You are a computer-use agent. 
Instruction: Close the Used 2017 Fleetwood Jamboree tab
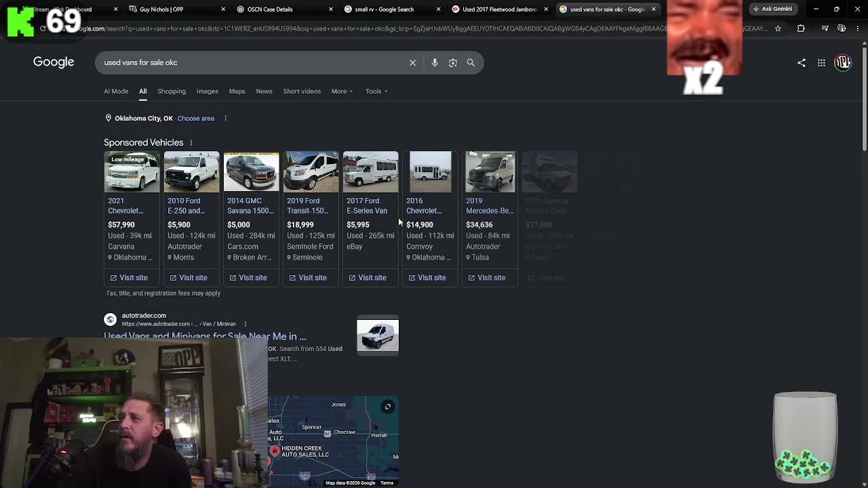546,9
